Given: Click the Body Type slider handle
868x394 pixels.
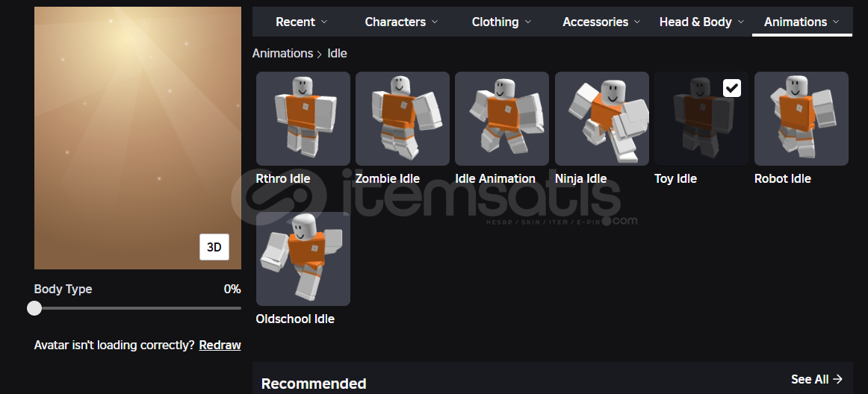Looking at the screenshot, I should pos(34,308).
